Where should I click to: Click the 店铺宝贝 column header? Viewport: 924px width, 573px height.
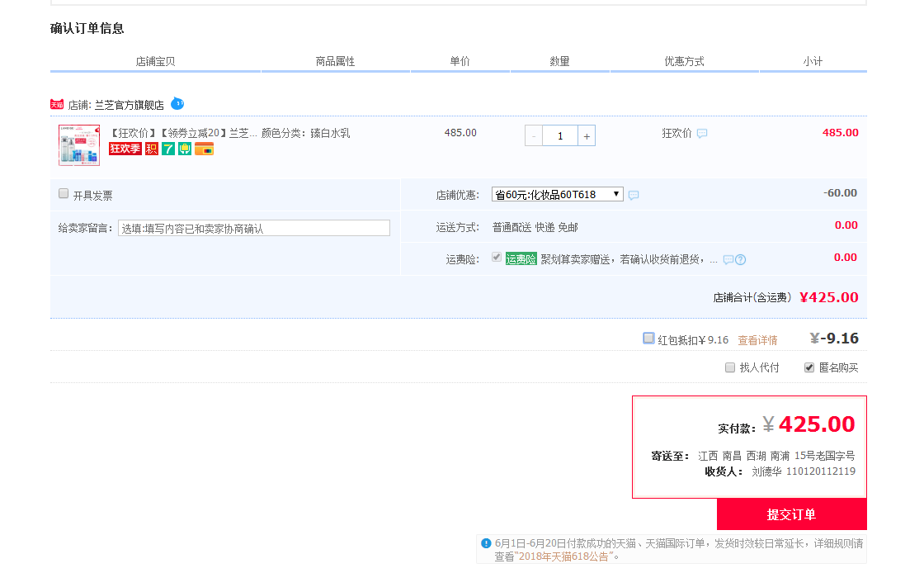(155, 61)
